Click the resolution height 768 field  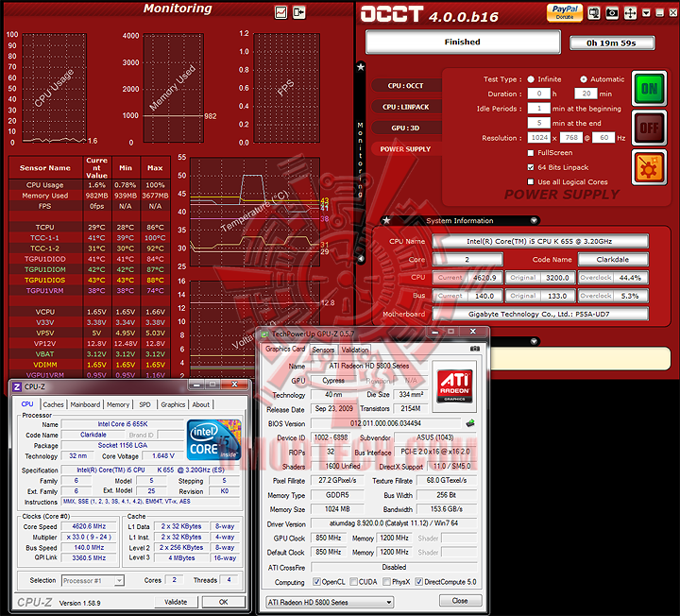pos(571,138)
